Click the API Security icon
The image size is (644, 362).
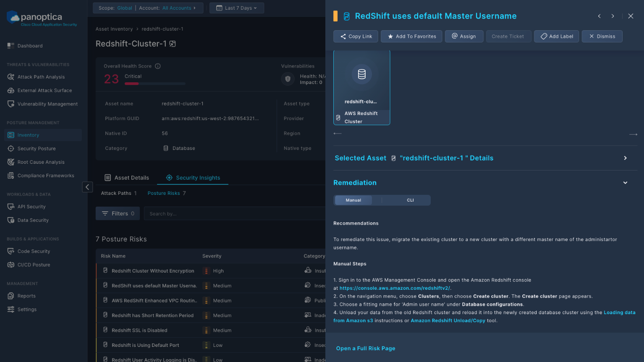[11, 207]
